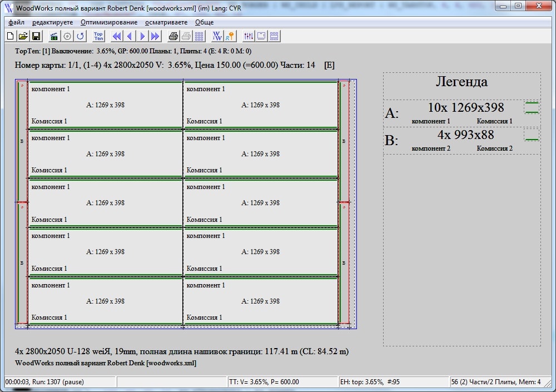556x392 pixels.
Task: Open settings with the sliders icon
Action: [248, 36]
